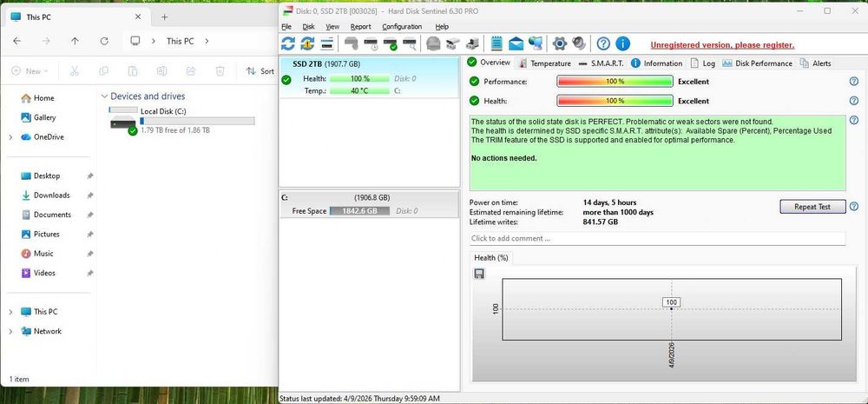The width and height of the screenshot is (868, 404).
Task: Click the question mark help icon in toolbar
Action: coord(603,43)
